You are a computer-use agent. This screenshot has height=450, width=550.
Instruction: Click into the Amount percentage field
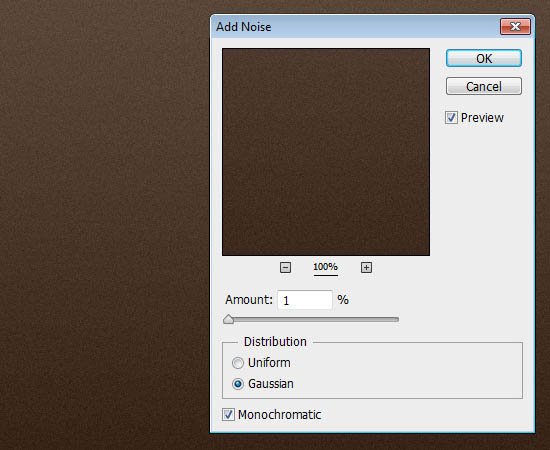[305, 300]
